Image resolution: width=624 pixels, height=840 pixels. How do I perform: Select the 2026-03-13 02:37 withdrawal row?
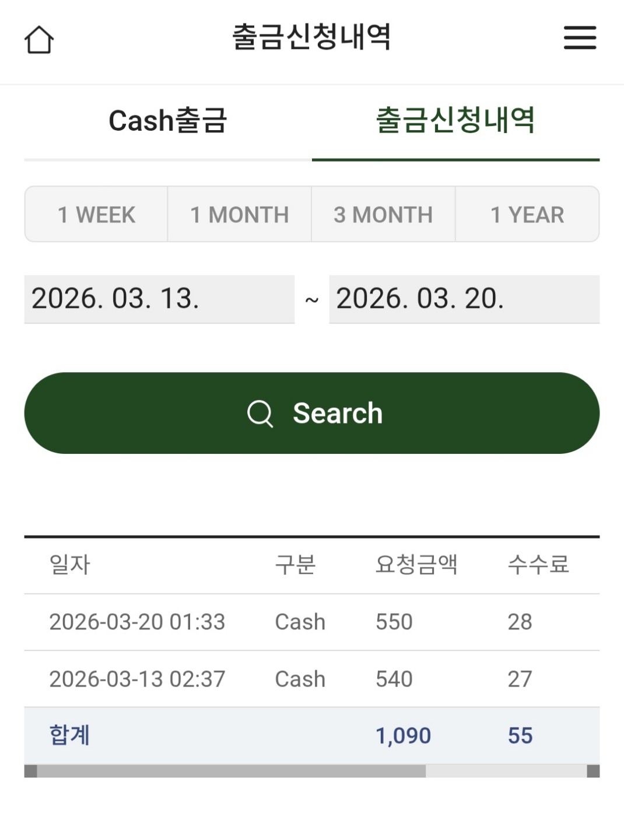pyautogui.click(x=311, y=679)
